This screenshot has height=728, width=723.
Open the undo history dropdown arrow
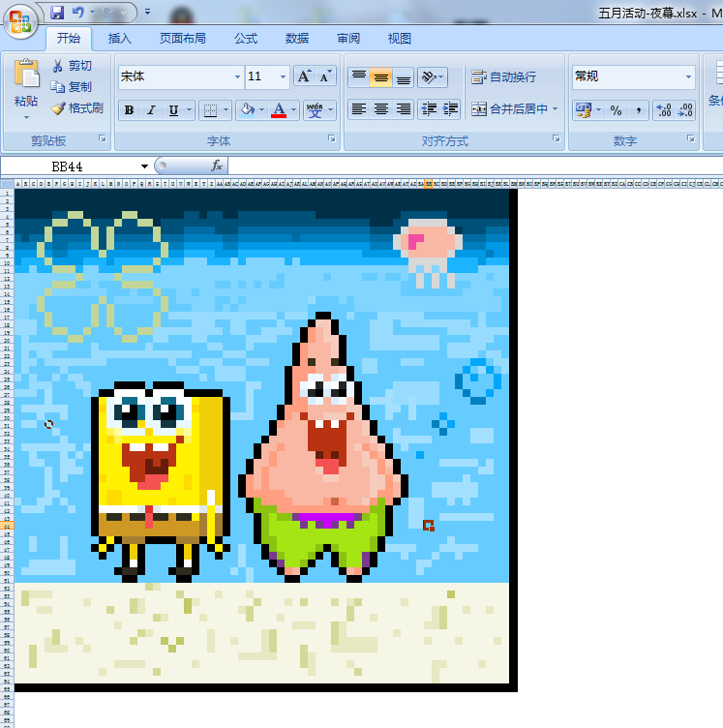click(x=92, y=13)
